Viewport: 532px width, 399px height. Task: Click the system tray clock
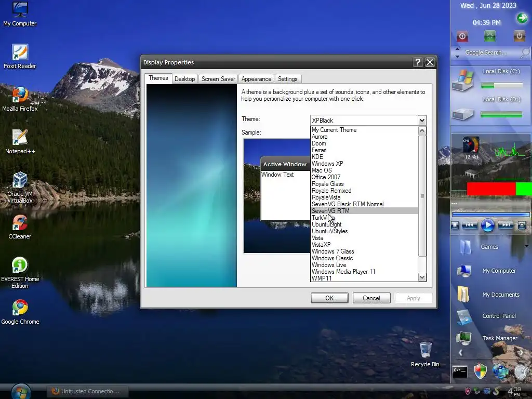514,391
